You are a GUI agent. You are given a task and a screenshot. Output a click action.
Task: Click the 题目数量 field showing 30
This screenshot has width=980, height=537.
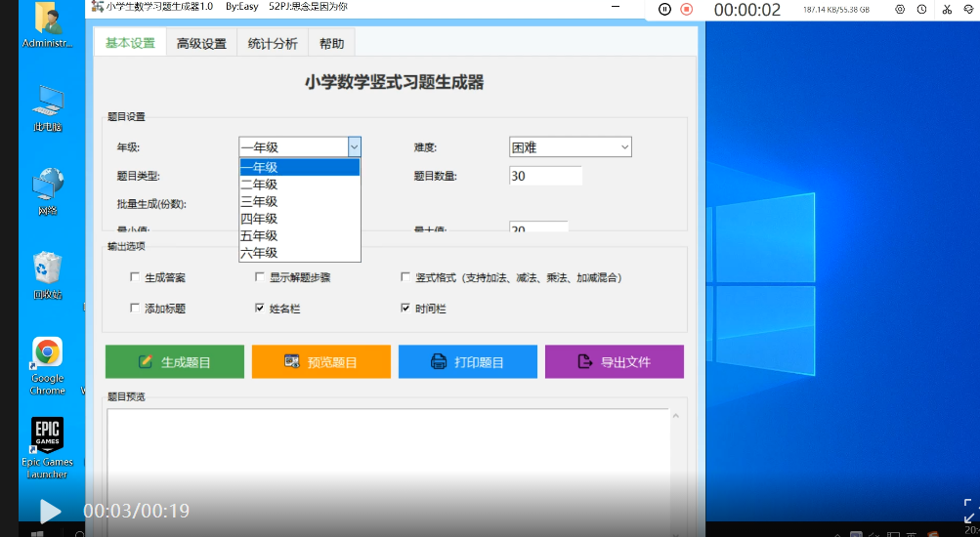pos(545,176)
